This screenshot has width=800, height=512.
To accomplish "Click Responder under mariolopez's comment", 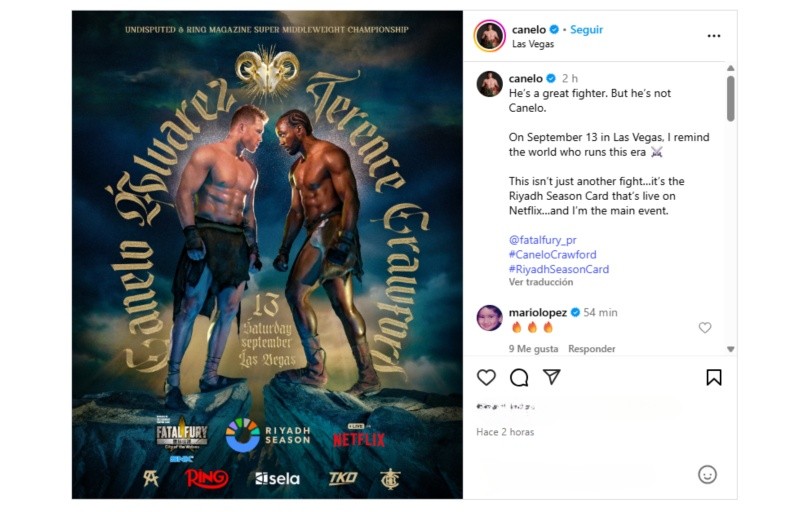I will point(592,349).
